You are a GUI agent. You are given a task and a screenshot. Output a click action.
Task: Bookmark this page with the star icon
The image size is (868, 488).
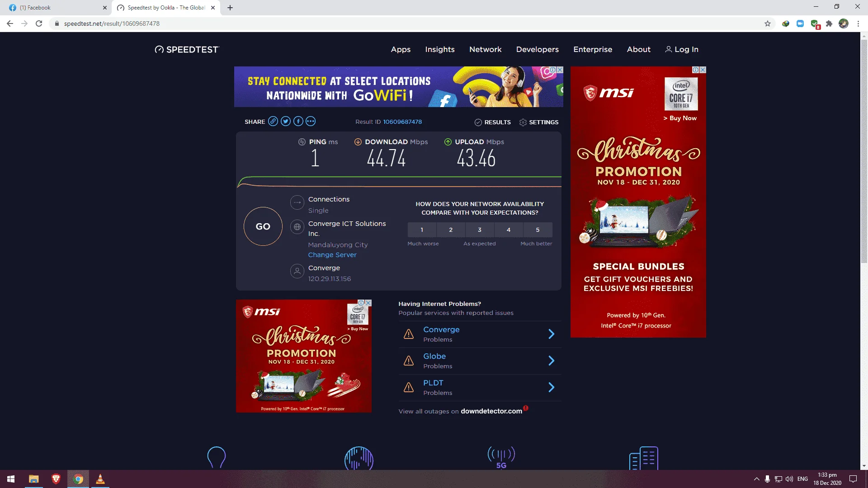click(x=768, y=23)
